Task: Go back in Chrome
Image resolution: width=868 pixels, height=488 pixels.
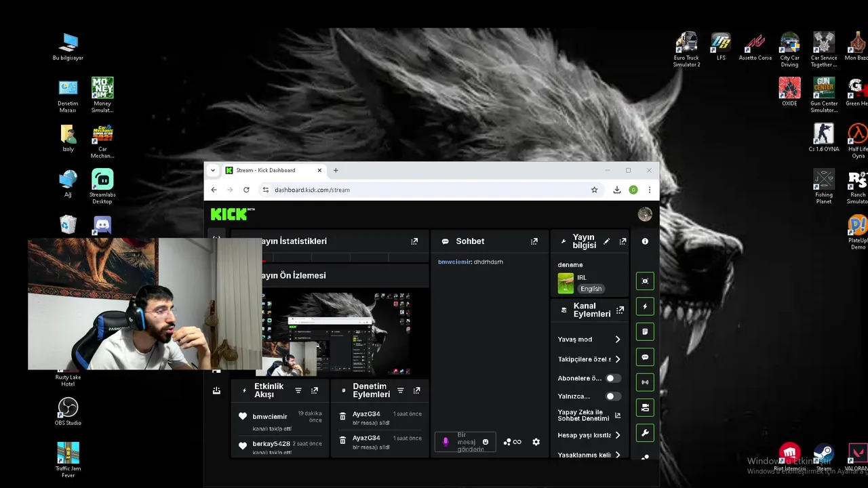Action: coord(214,190)
